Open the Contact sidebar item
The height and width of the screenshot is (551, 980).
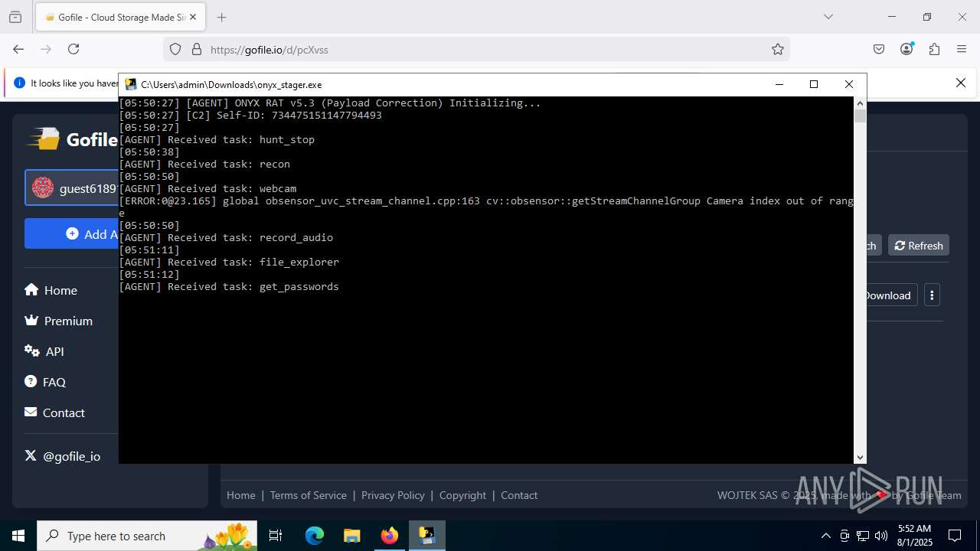54,412
